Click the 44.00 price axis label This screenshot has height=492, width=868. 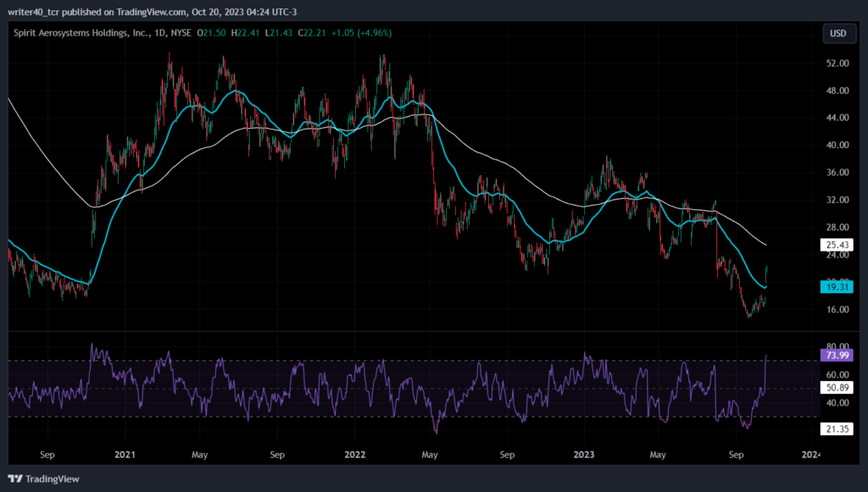[837, 118]
